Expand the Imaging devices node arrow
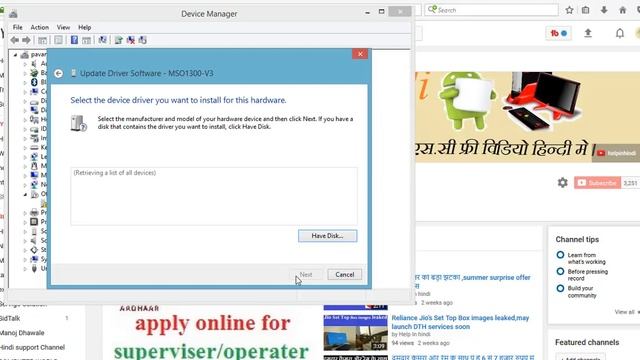 (x=25, y=138)
